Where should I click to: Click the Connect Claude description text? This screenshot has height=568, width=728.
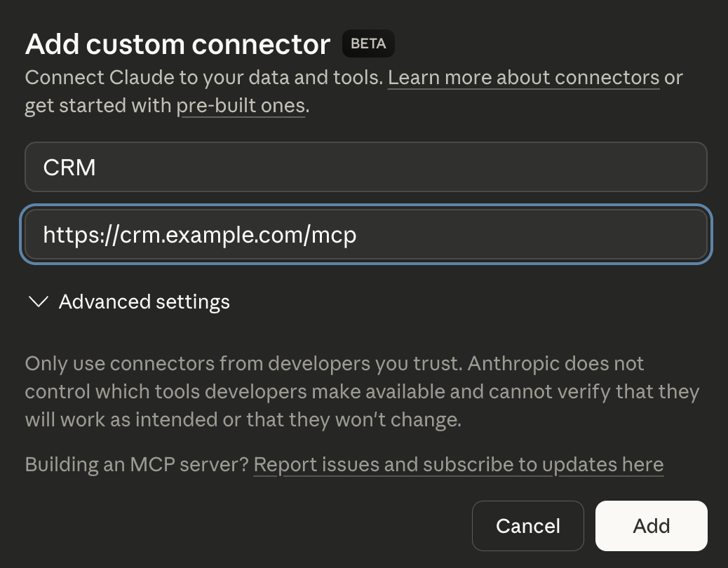(x=203, y=77)
